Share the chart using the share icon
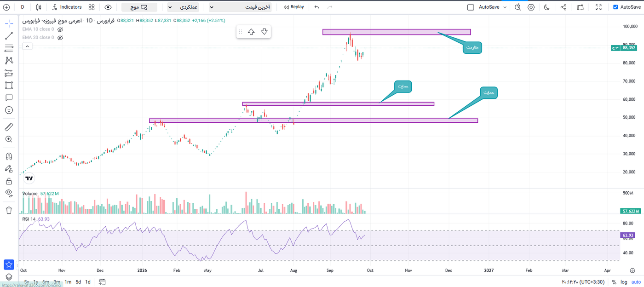 [564, 7]
